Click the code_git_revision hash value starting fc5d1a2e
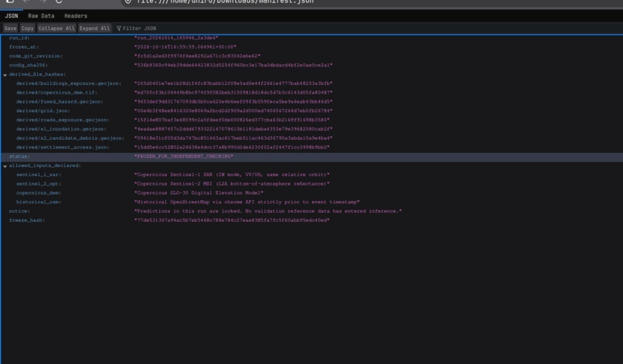 tap(197, 56)
